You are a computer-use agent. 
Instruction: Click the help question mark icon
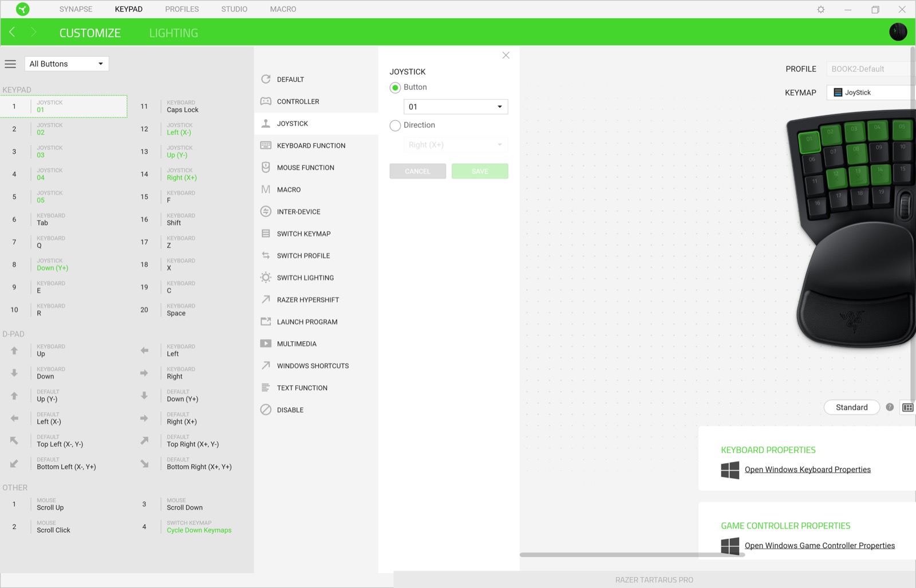[890, 407]
